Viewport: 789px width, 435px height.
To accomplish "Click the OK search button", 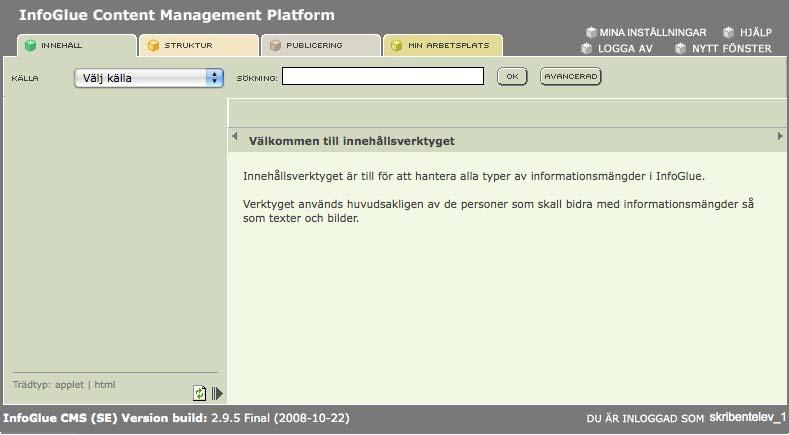I will tap(512, 77).
